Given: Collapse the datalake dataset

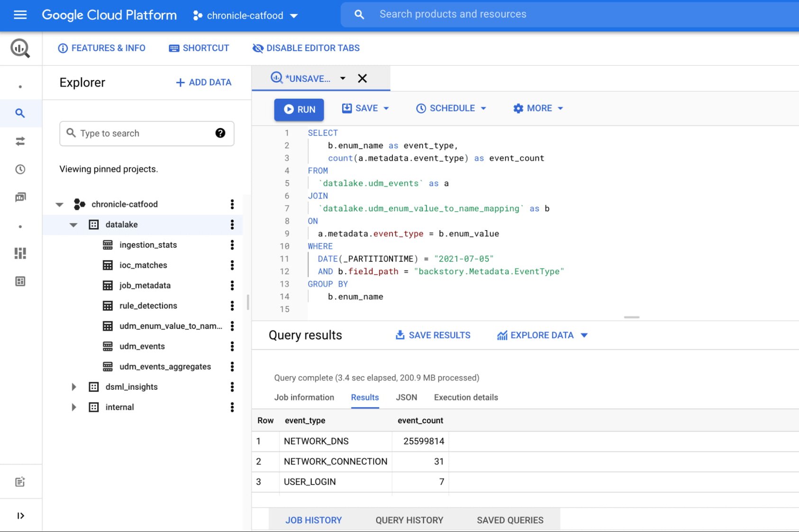Looking at the screenshot, I should (73, 225).
